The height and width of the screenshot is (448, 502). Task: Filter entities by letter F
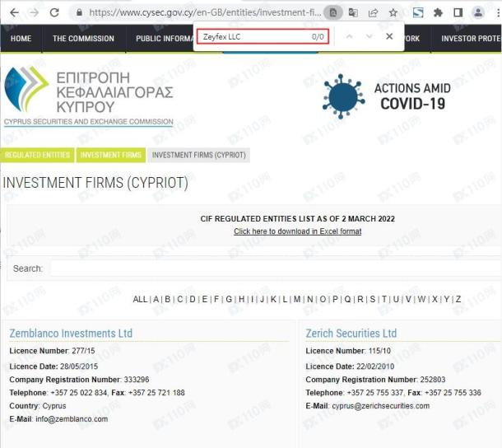[x=216, y=299]
